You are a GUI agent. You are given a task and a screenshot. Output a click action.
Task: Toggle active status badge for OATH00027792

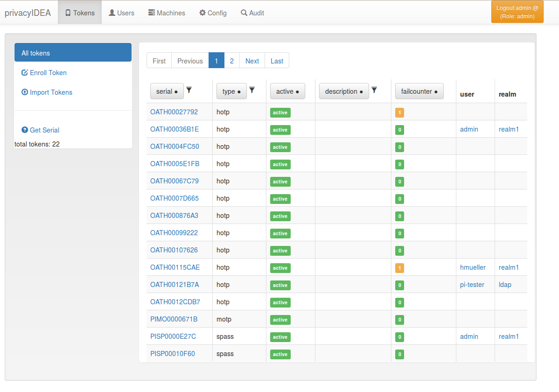pos(280,112)
